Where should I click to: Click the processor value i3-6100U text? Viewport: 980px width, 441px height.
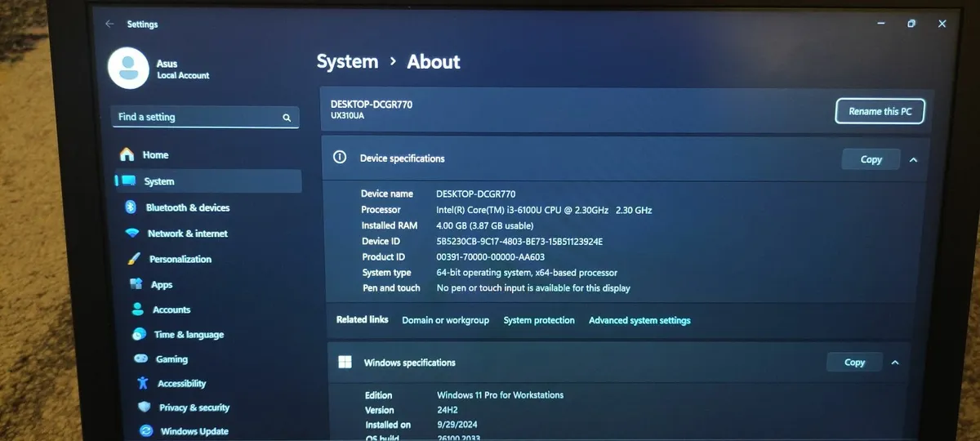(x=544, y=210)
